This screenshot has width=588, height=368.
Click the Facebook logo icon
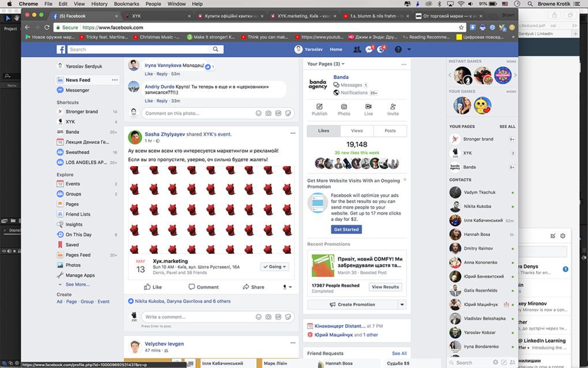(61, 50)
